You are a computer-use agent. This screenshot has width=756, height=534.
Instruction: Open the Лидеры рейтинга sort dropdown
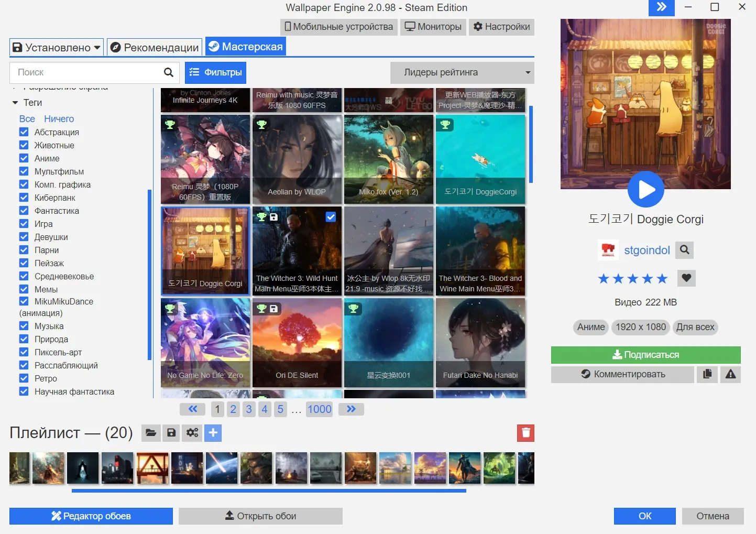tap(462, 72)
